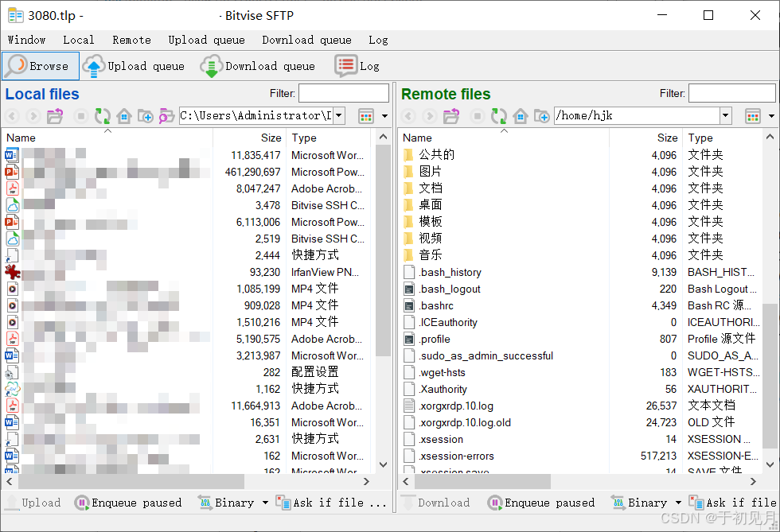Open the Upload queue toolbar button

pos(134,66)
